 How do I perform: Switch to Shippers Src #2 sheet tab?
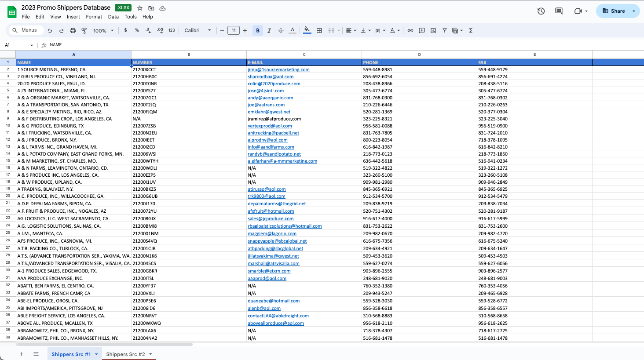click(125, 354)
